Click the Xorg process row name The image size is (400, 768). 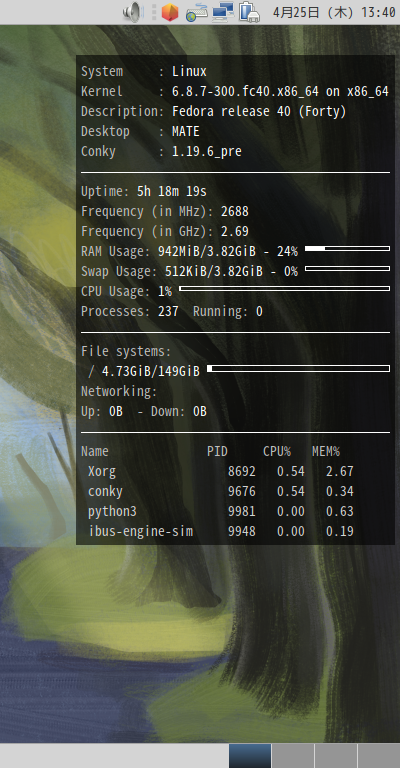click(x=102, y=472)
